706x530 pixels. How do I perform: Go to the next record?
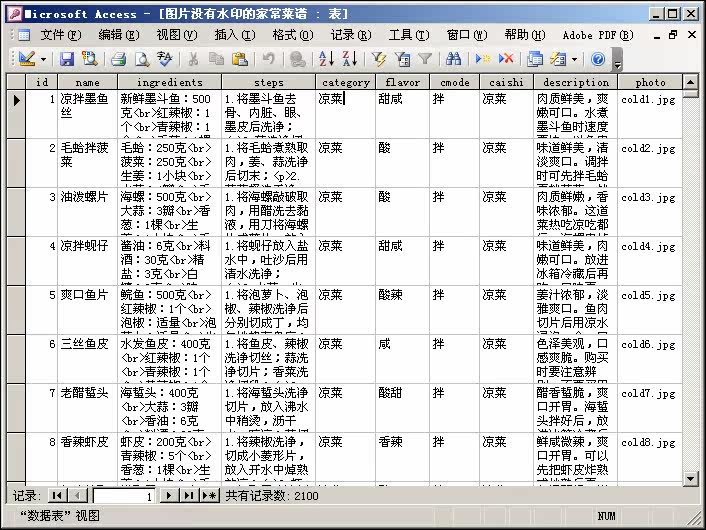pos(168,496)
